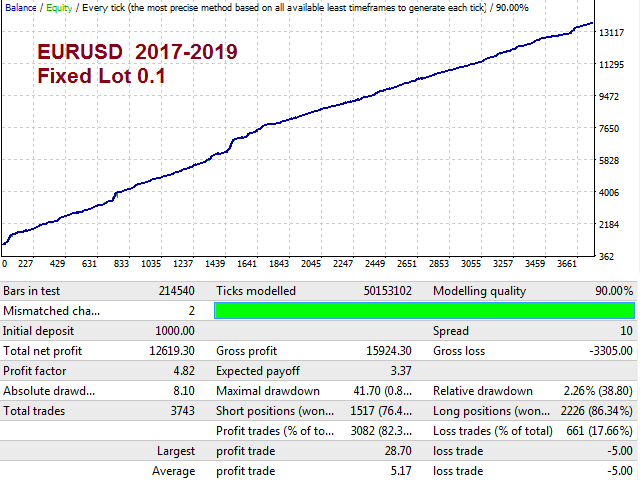Click the 'Total net profit' label
The image size is (640, 480).
pyautogui.click(x=42, y=351)
